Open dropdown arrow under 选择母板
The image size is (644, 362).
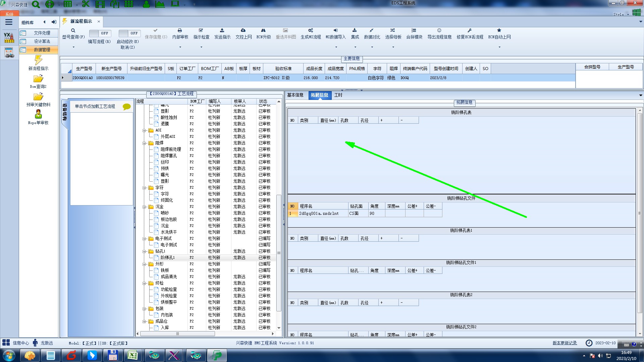pyautogui.click(x=393, y=47)
